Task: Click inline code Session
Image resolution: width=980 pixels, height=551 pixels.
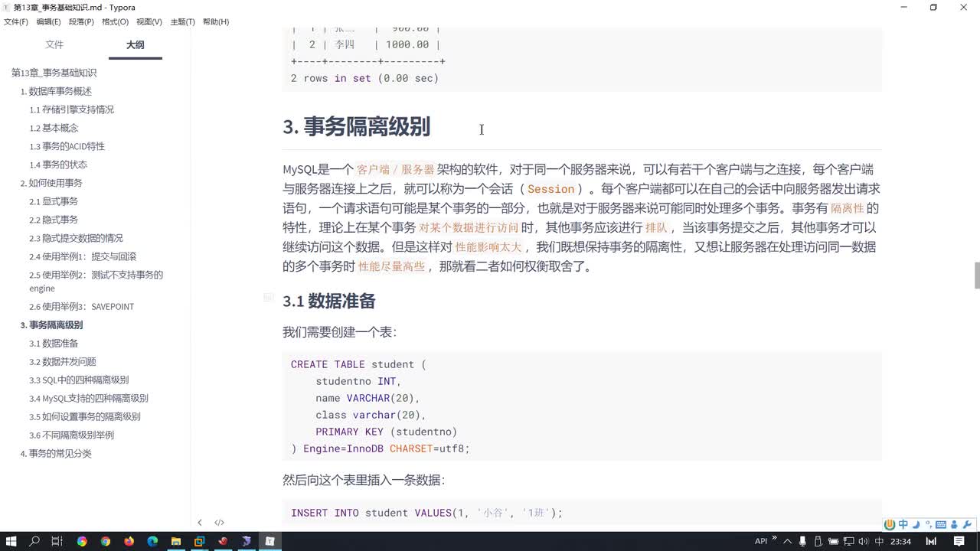Action: point(550,189)
